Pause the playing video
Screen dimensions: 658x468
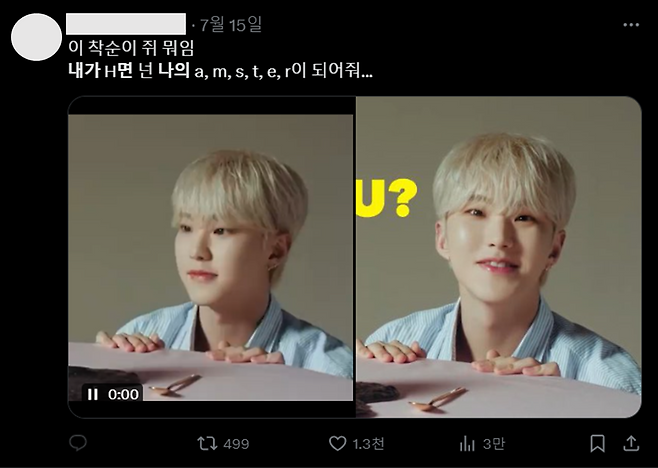tap(92, 394)
